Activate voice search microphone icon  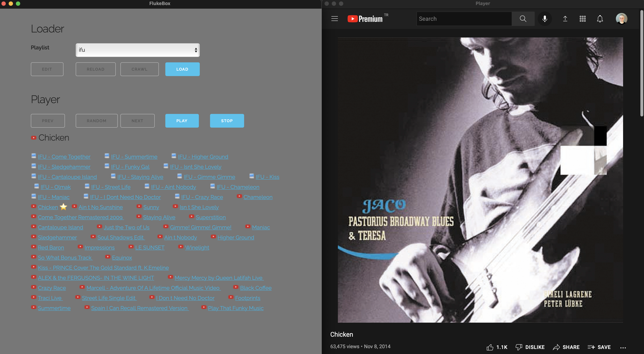545,19
